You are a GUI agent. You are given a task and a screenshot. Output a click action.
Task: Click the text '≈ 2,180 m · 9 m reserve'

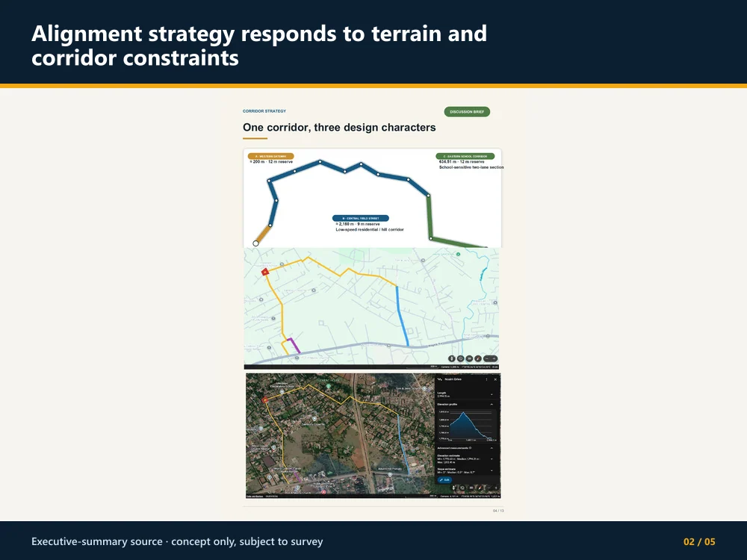(358, 224)
